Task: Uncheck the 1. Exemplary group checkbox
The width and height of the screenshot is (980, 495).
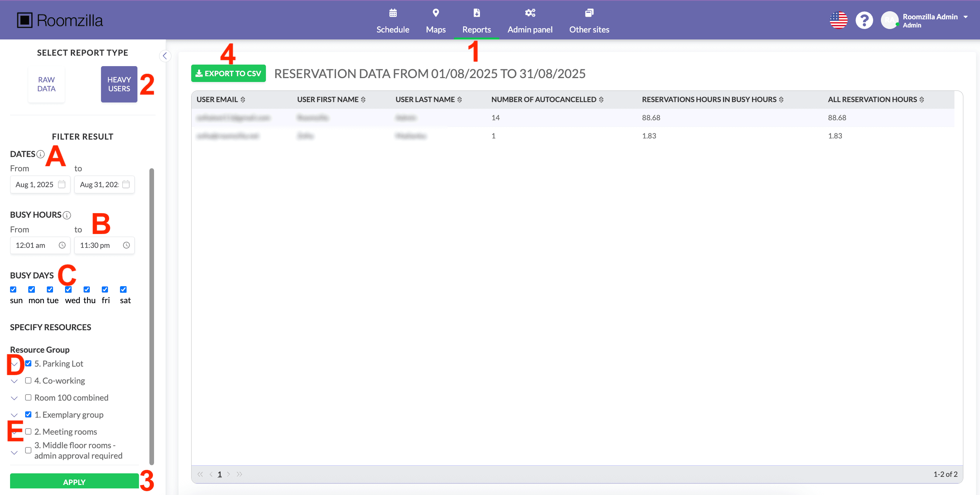Action: click(28, 415)
